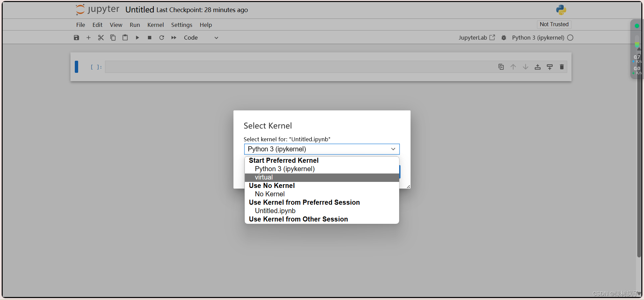The width and height of the screenshot is (644, 300).
Task: Click the Python 3 (ipykernel) kernel name in toolbar
Action: coord(538,38)
